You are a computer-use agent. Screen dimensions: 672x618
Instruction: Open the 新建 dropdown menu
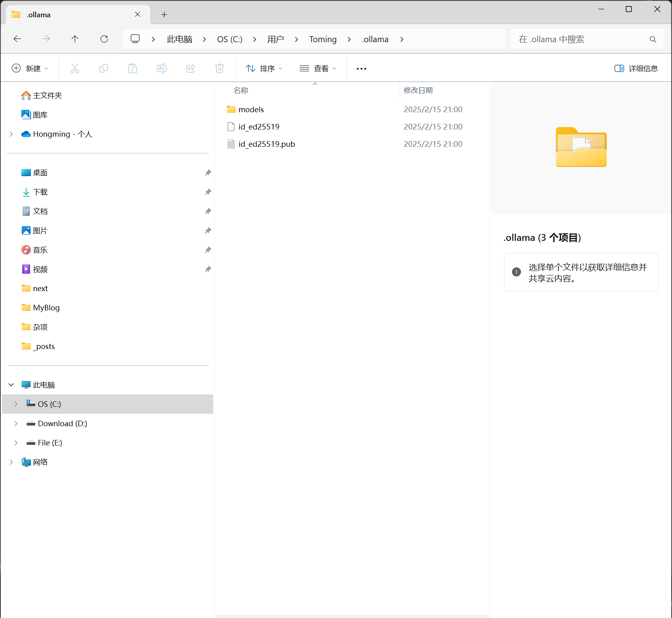click(30, 68)
